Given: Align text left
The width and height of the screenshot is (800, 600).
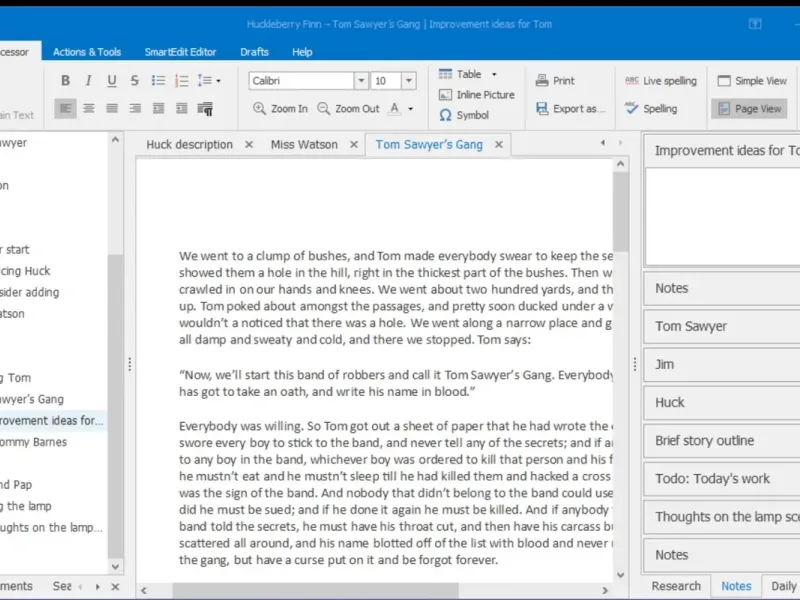Looking at the screenshot, I should pyautogui.click(x=65, y=108).
